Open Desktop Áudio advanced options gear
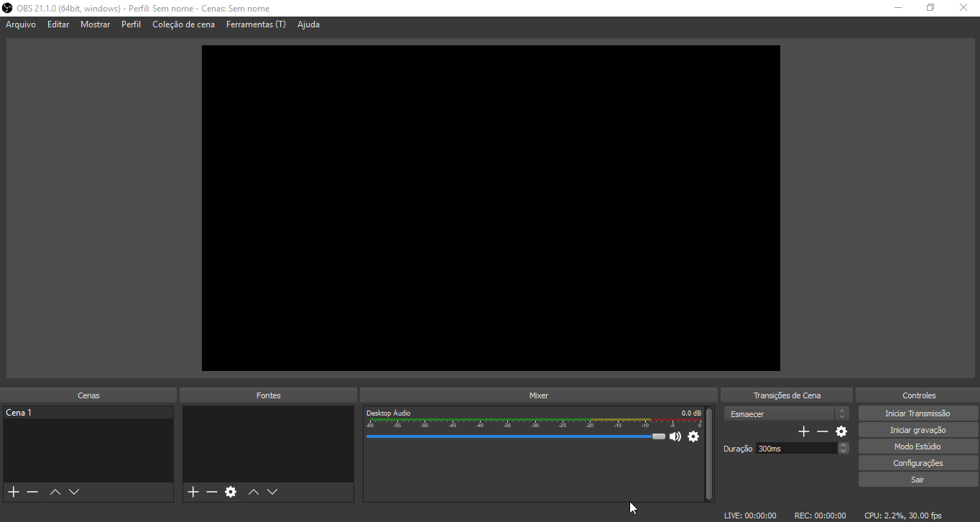The width and height of the screenshot is (980, 522). pos(693,436)
